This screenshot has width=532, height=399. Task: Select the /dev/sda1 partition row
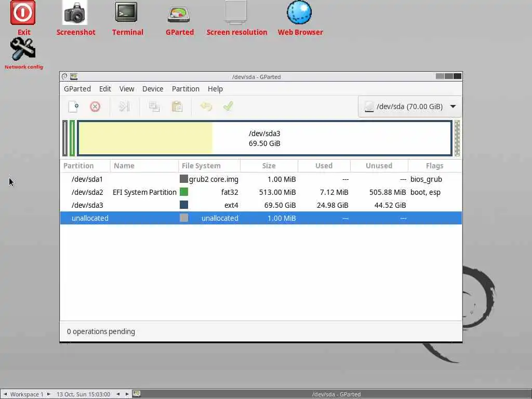tap(261, 179)
